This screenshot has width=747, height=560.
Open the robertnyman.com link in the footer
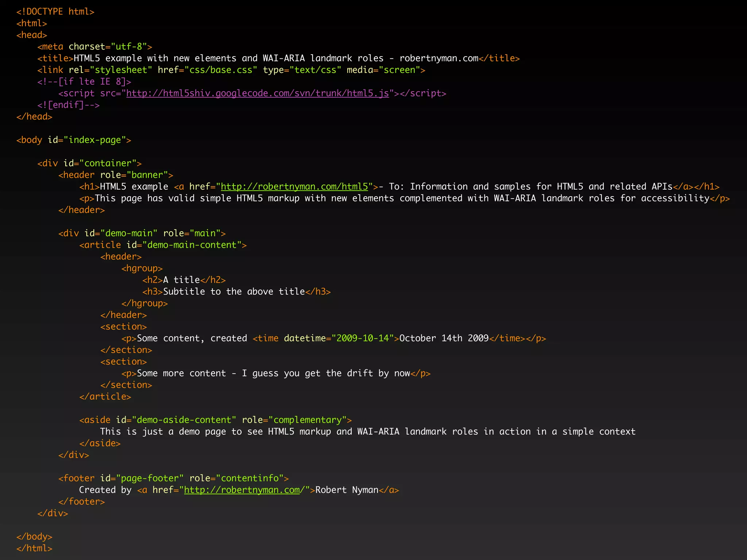(x=241, y=490)
